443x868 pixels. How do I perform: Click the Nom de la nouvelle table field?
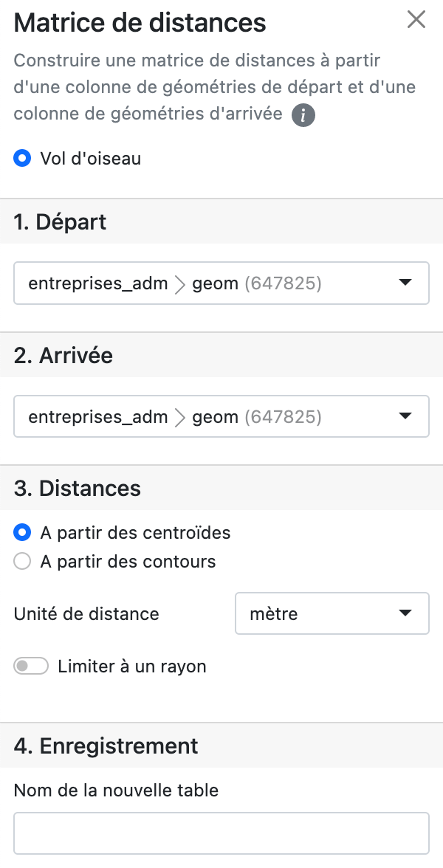pyautogui.click(x=221, y=833)
